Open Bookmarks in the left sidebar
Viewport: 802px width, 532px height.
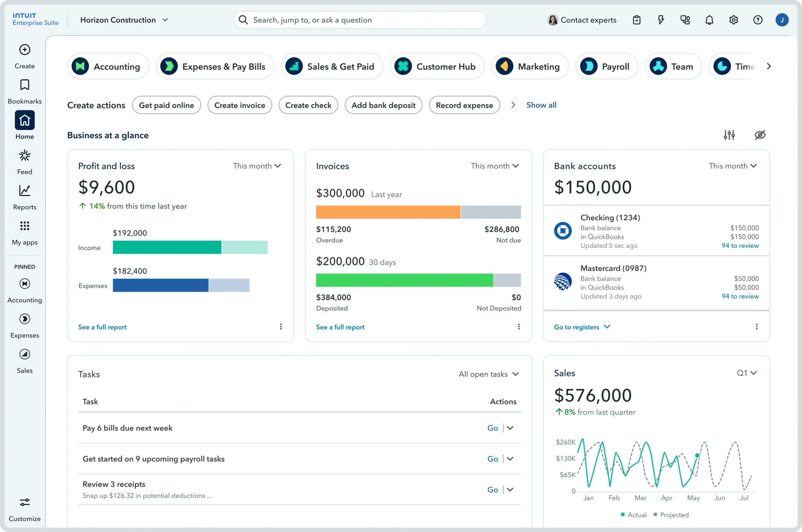24,91
